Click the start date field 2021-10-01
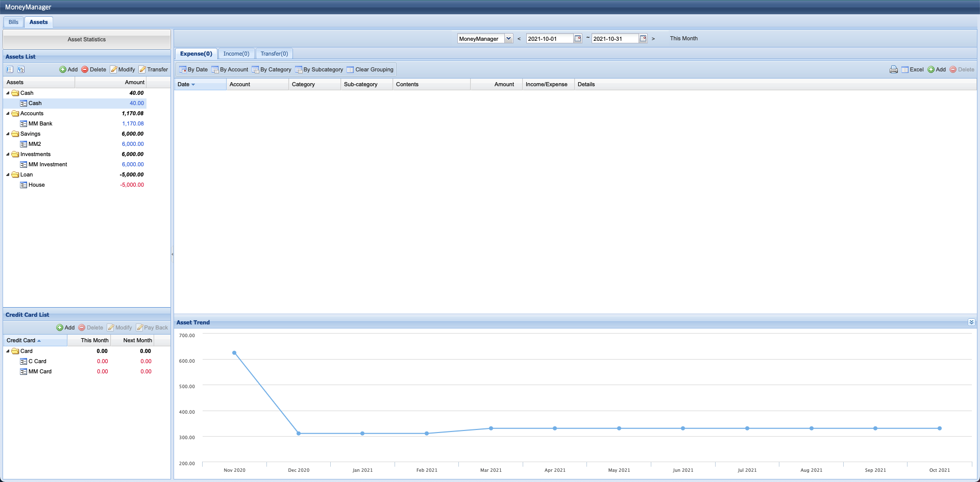 (x=550, y=39)
